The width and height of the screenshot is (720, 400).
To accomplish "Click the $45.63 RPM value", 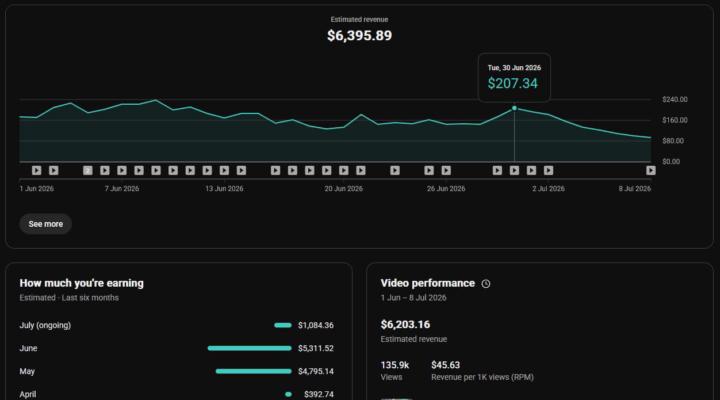I will pos(445,365).
